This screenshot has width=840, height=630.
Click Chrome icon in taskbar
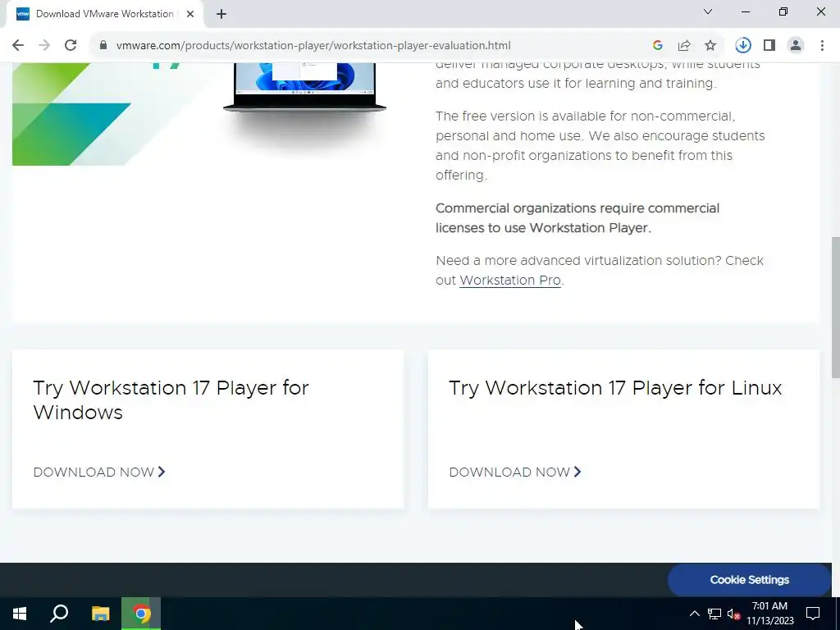click(x=141, y=614)
